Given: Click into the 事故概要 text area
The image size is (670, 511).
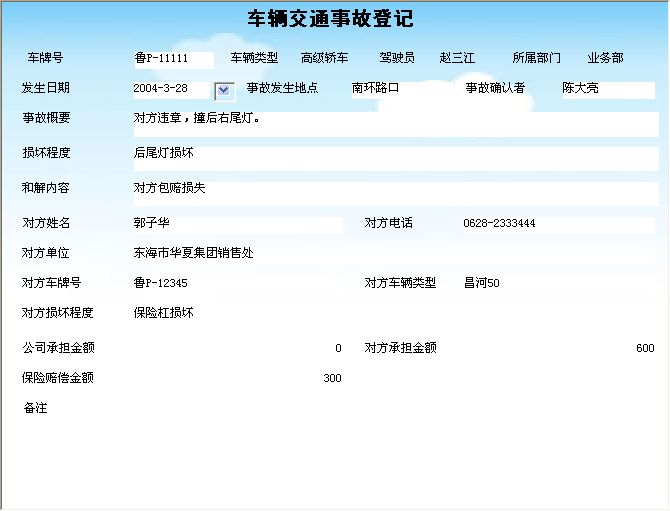Looking at the screenshot, I should click(395, 124).
